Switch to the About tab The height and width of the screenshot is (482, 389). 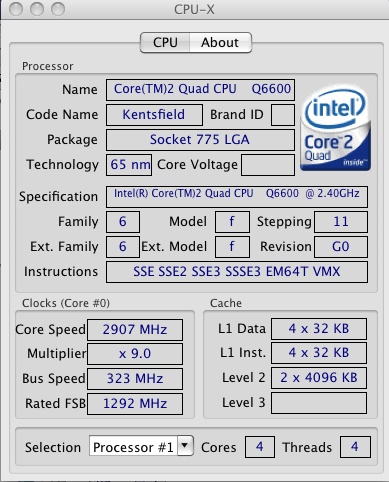click(220, 43)
